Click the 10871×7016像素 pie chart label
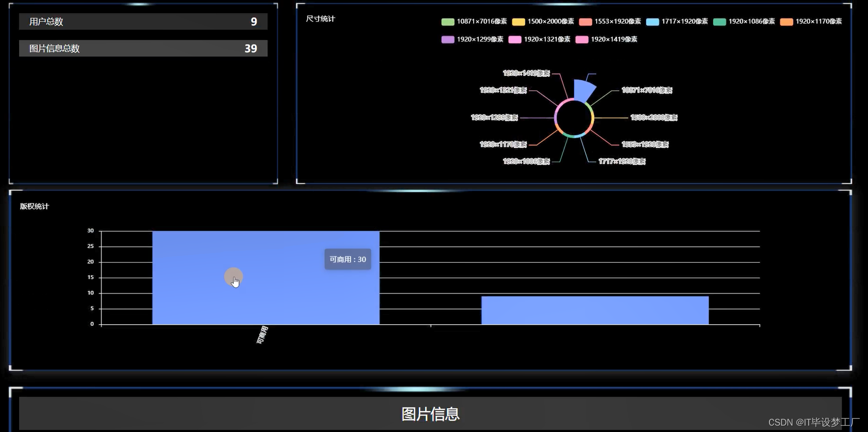 point(647,90)
